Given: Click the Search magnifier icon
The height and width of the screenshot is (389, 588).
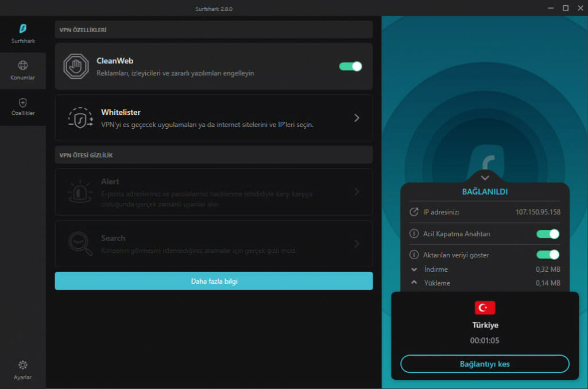Looking at the screenshot, I should (x=80, y=244).
